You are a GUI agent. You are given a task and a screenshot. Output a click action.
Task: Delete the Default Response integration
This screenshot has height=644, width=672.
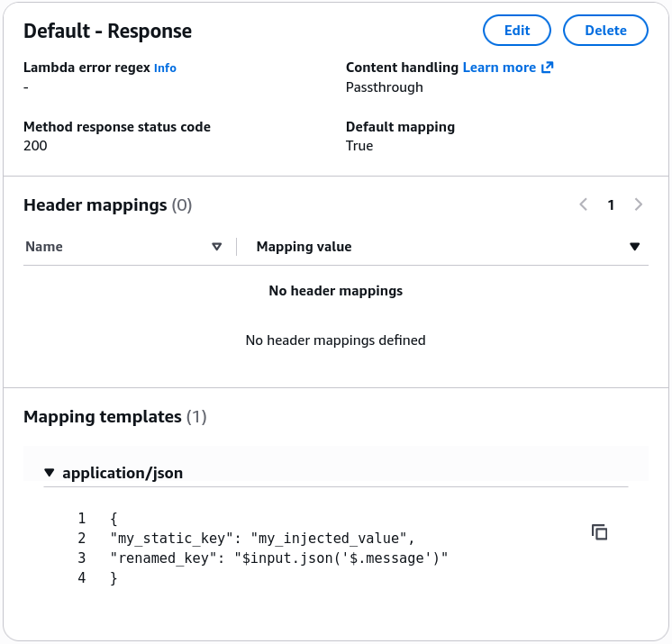coord(605,31)
